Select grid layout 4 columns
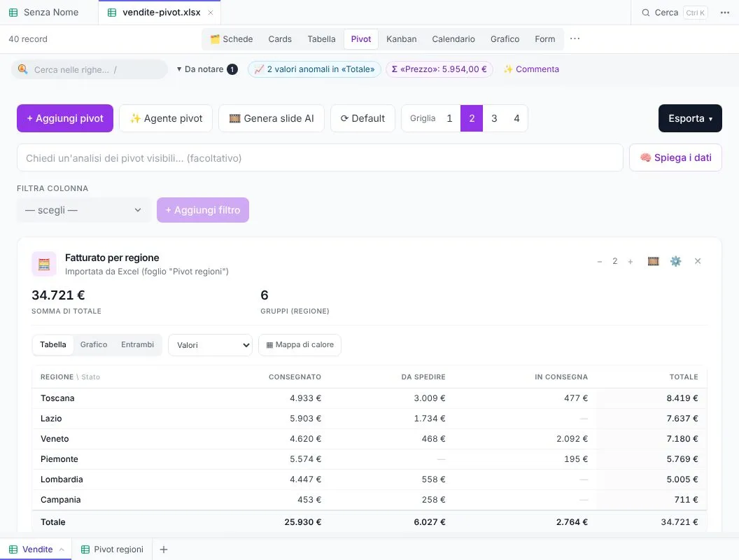Viewport: 739px width, 560px height. [516, 118]
